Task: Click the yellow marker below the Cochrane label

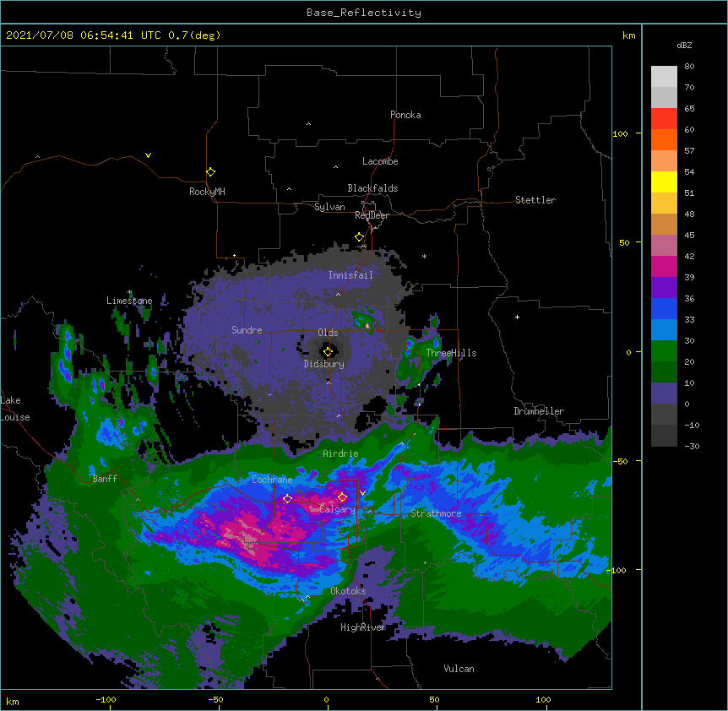Action: [287, 498]
